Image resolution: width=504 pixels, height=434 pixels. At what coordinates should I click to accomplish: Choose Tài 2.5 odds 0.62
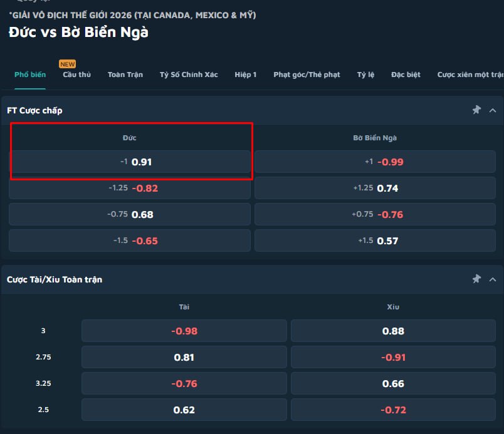(184, 410)
